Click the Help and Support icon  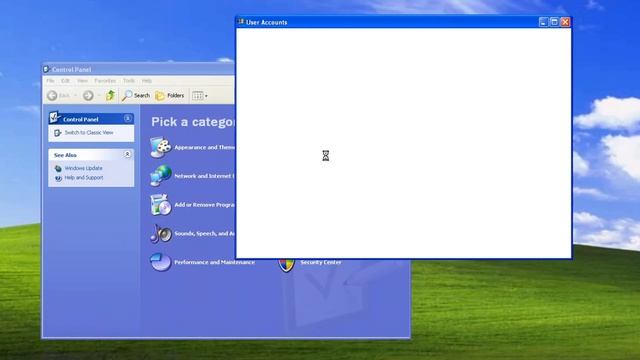click(58, 178)
